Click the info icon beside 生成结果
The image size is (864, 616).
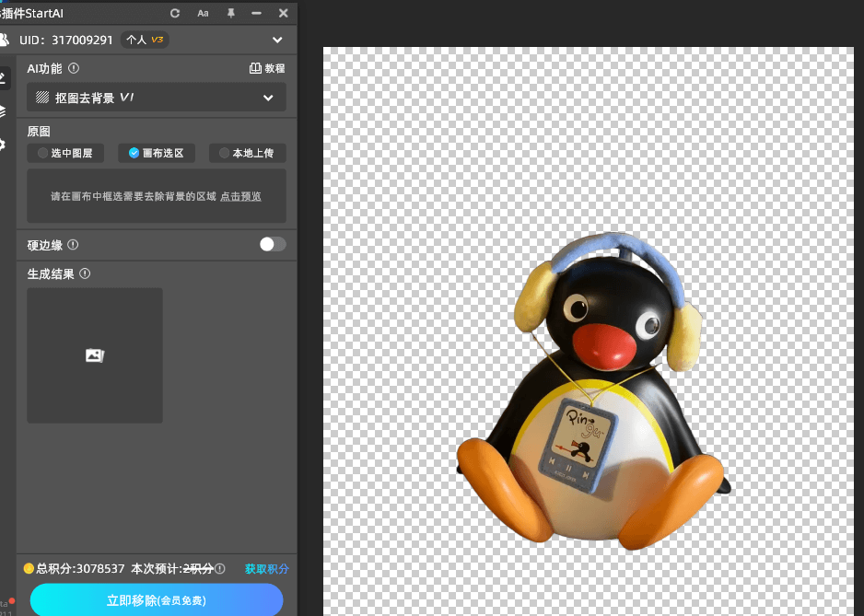[85, 274]
